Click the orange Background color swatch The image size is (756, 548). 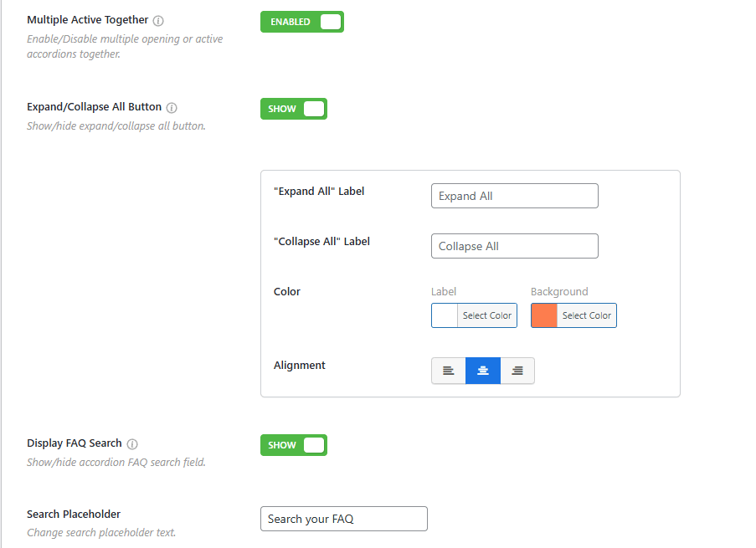click(x=544, y=315)
